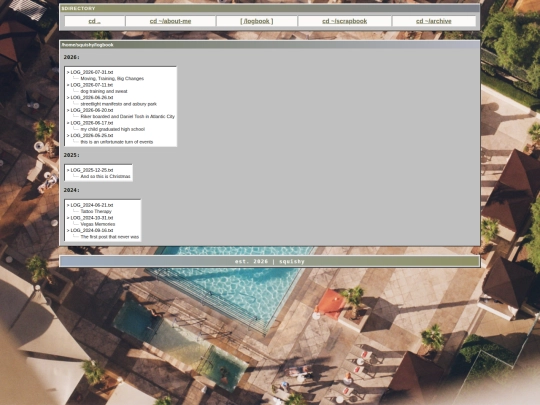Screen dimensions: 540x405
Task: Open the 'streetlight manifesto and asbury park' entry
Action: coord(118,104)
